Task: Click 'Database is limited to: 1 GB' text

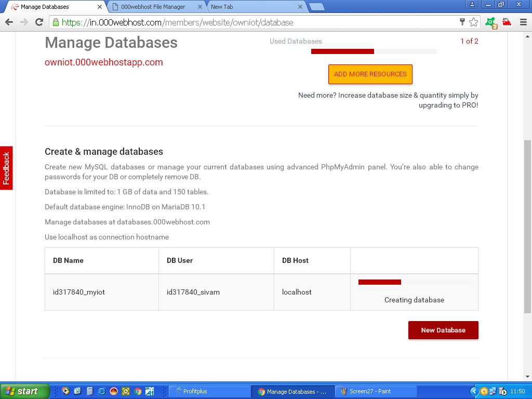Action: click(x=127, y=192)
